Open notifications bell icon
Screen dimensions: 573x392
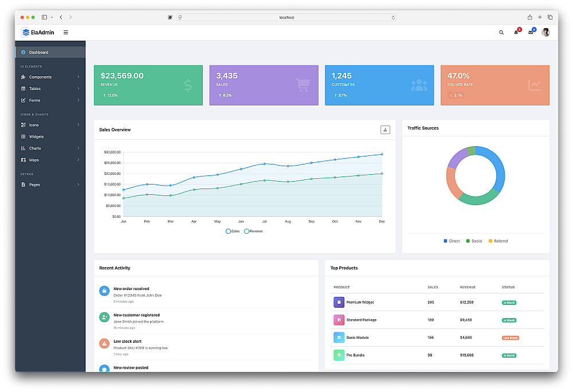516,33
